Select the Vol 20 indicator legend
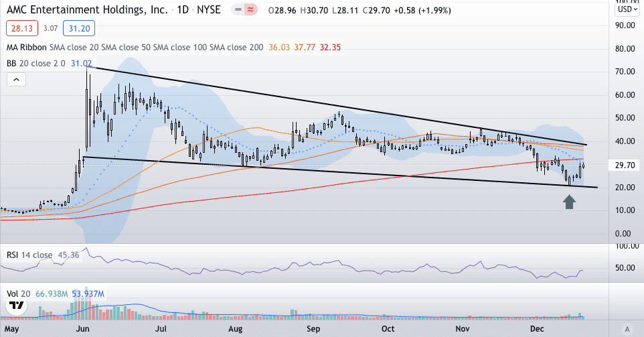 click(x=19, y=294)
